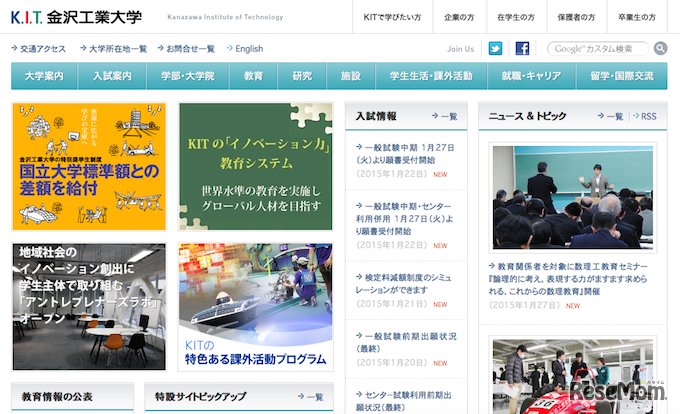
Task: Open センター試験利用前期出願状況 link
Action: [x=404, y=401]
